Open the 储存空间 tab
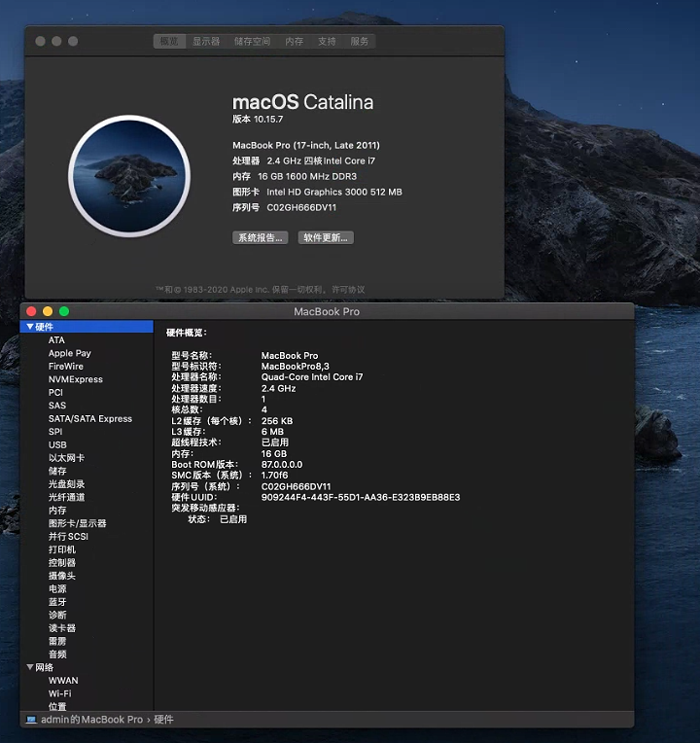The height and width of the screenshot is (743, 700). point(252,42)
